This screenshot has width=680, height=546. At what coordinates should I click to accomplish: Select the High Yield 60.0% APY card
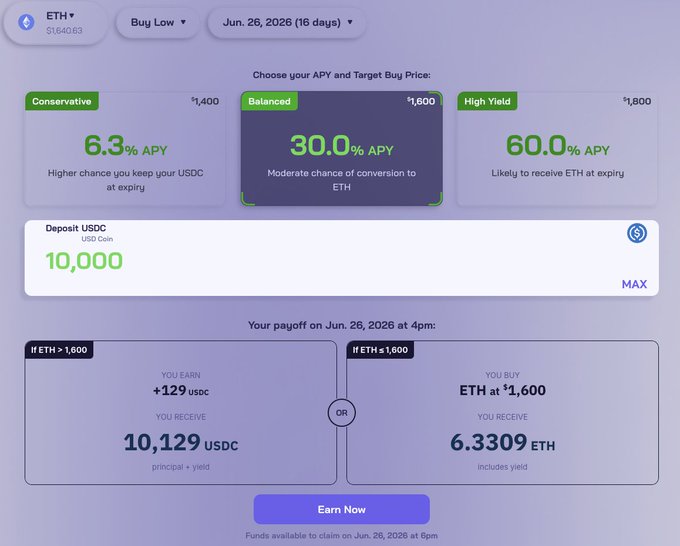click(x=557, y=149)
